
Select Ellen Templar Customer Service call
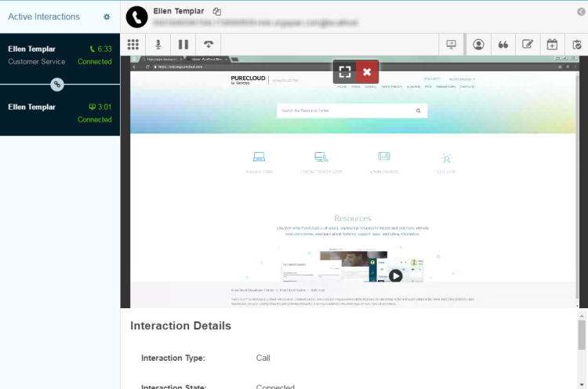(60, 55)
